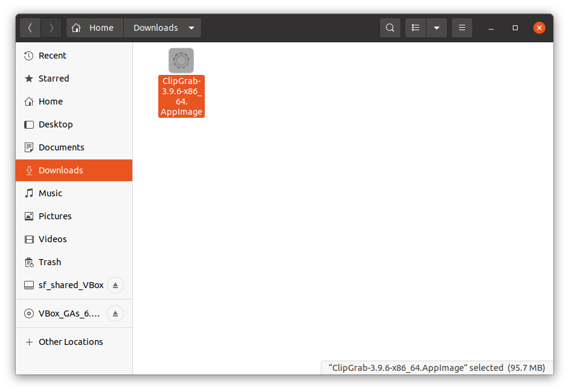Screen dimensions: 569x392
Task: Open Documents folder in sidebar
Action: tap(74, 147)
